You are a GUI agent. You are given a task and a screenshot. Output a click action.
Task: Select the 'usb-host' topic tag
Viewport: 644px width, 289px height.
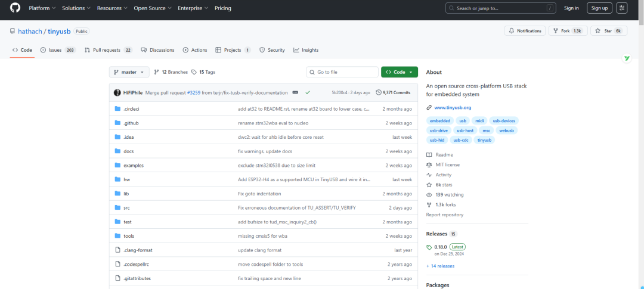click(465, 130)
